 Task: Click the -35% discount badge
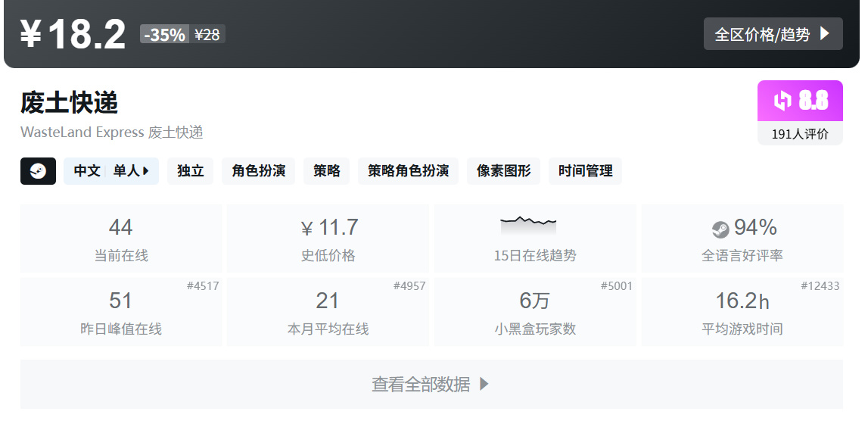click(164, 34)
